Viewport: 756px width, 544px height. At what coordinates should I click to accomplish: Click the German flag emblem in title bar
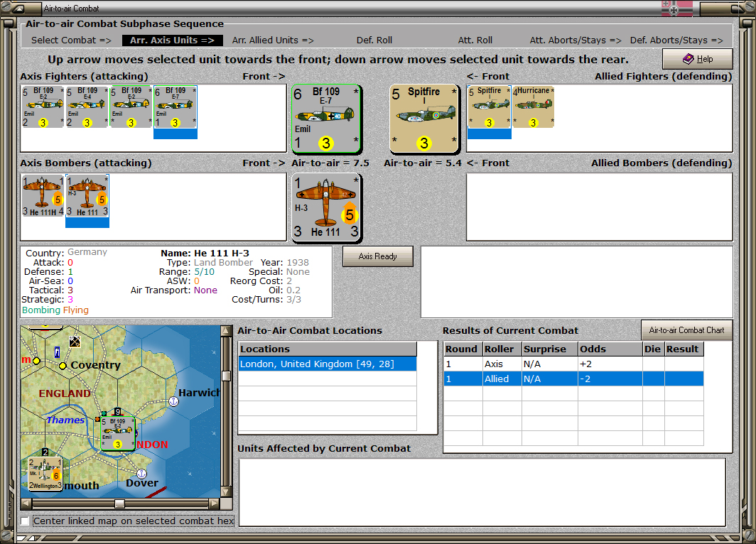pos(677,9)
